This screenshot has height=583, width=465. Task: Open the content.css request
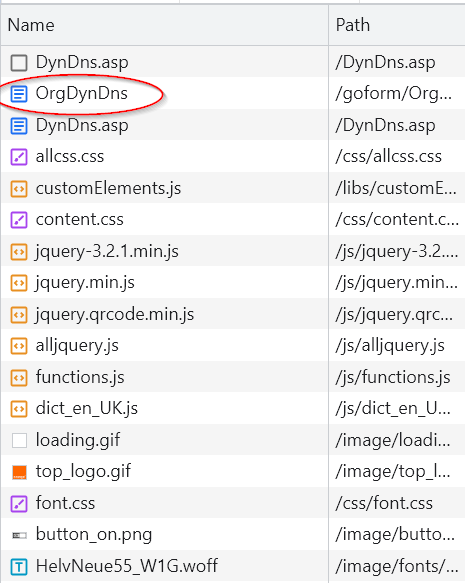coord(80,220)
